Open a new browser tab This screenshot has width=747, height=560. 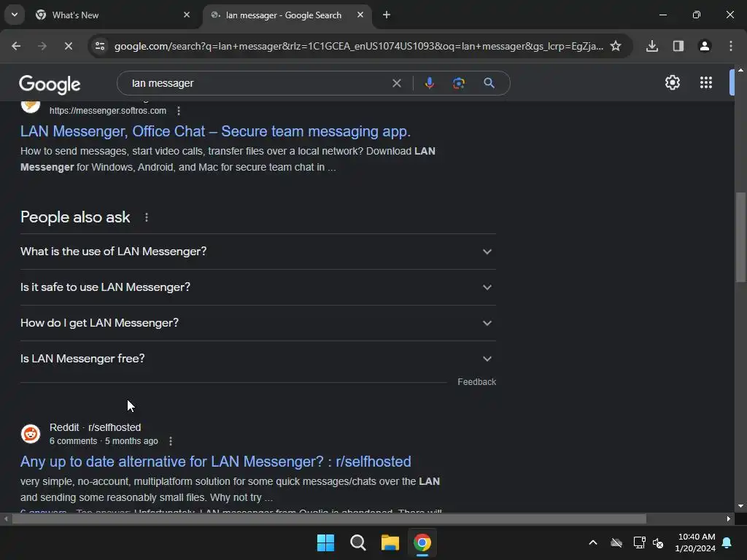pos(387,15)
